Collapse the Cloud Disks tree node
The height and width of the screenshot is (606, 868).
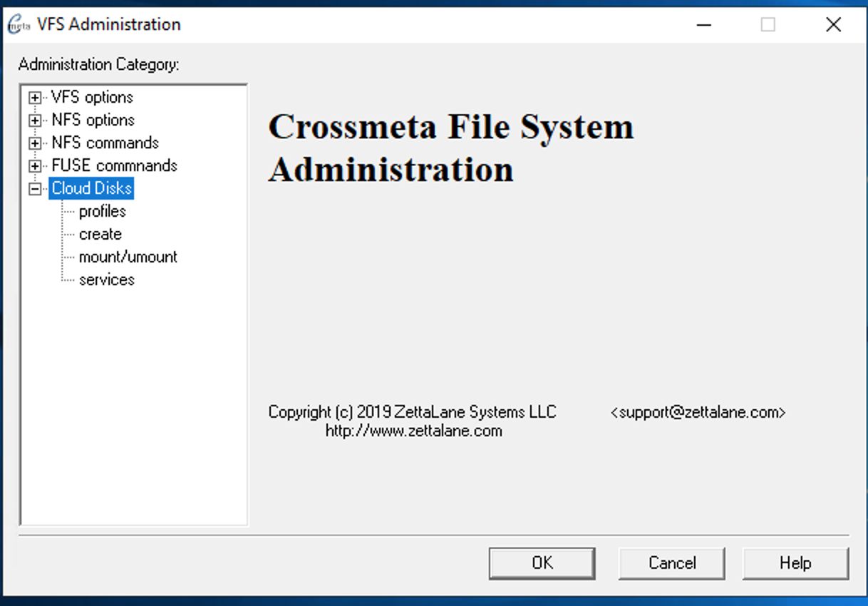(35, 189)
